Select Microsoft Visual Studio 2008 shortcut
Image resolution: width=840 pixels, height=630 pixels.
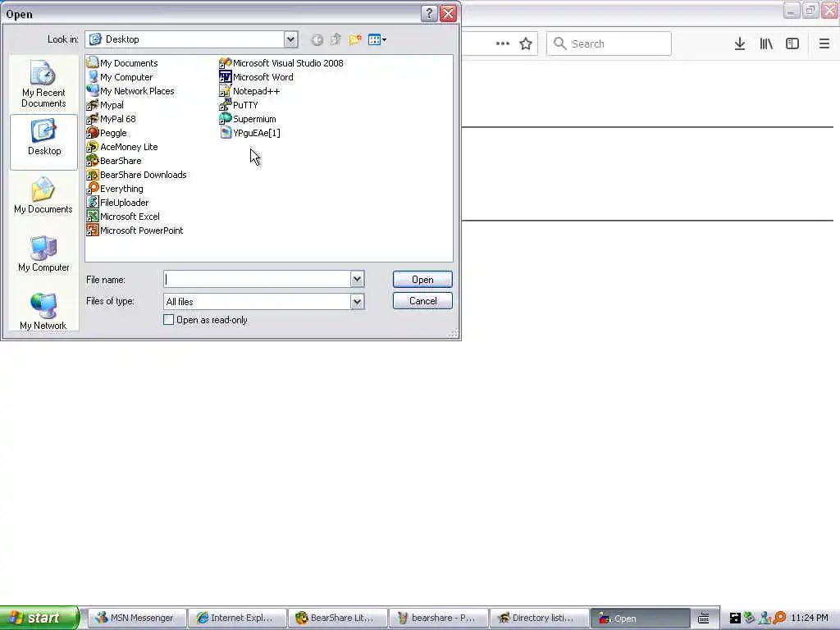(282, 63)
